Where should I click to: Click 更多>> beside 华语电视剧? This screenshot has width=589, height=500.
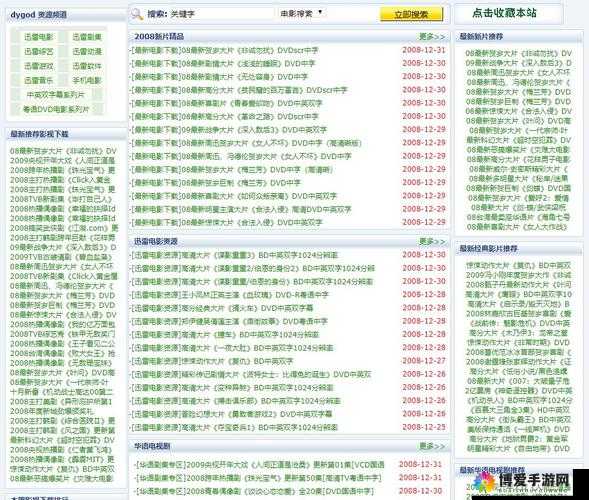click(x=432, y=446)
